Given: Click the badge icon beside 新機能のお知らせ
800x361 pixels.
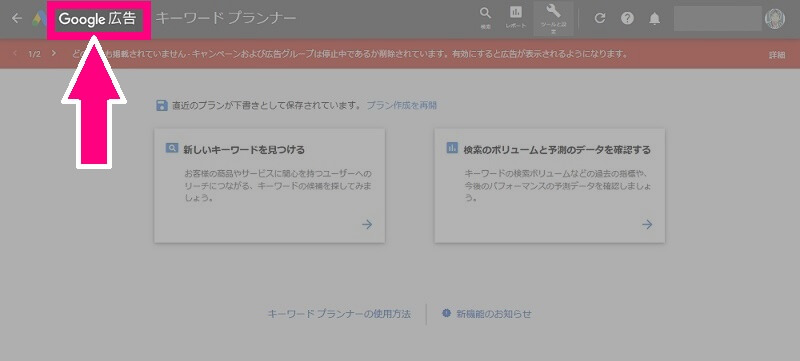Looking at the screenshot, I should tap(446, 313).
